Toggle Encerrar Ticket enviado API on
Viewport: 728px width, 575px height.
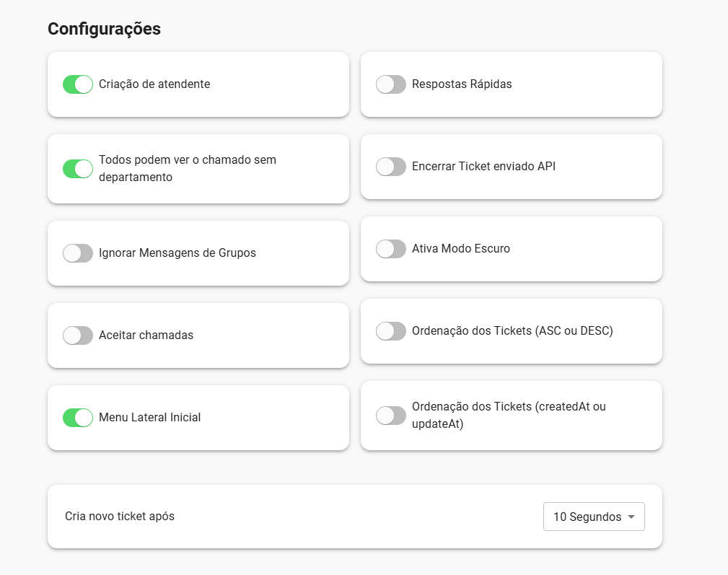pyautogui.click(x=391, y=167)
